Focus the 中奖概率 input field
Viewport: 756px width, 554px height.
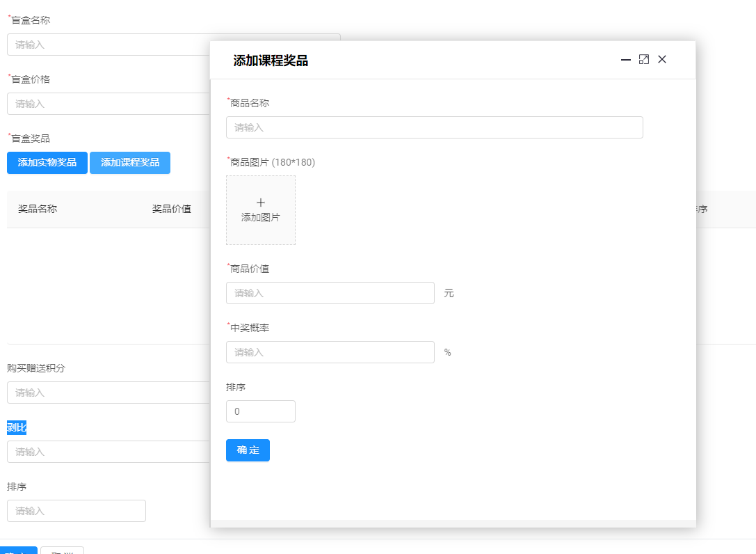[x=330, y=352]
